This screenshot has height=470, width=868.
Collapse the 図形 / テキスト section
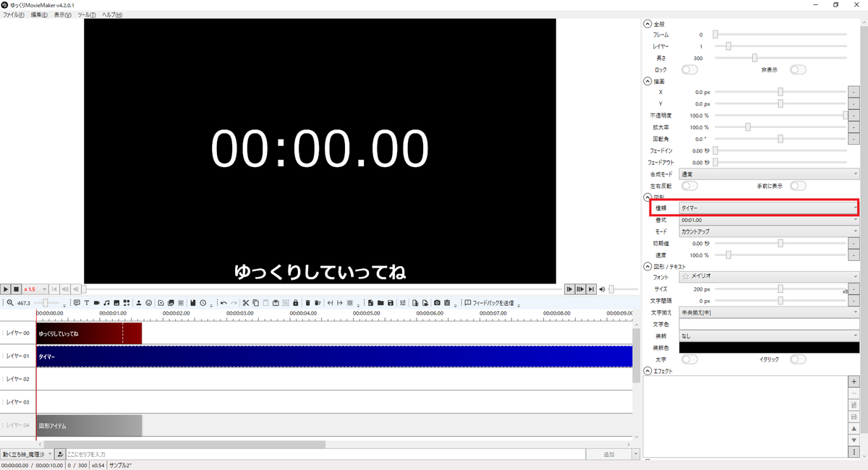click(x=648, y=266)
